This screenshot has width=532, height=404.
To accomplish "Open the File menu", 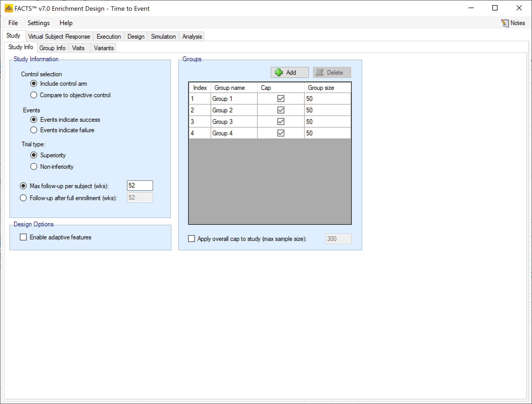I will click(13, 23).
